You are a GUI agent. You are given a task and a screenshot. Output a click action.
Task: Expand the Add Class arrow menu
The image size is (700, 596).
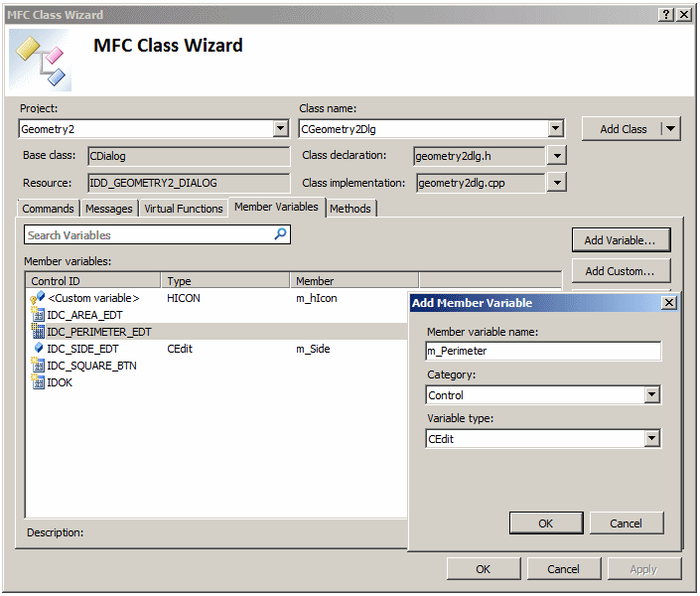coord(670,129)
